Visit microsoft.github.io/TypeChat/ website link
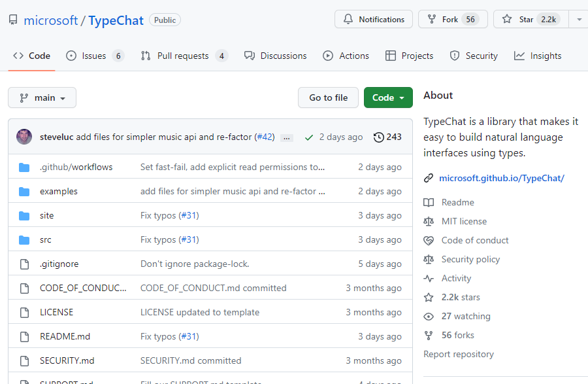588x384 pixels. [x=501, y=178]
